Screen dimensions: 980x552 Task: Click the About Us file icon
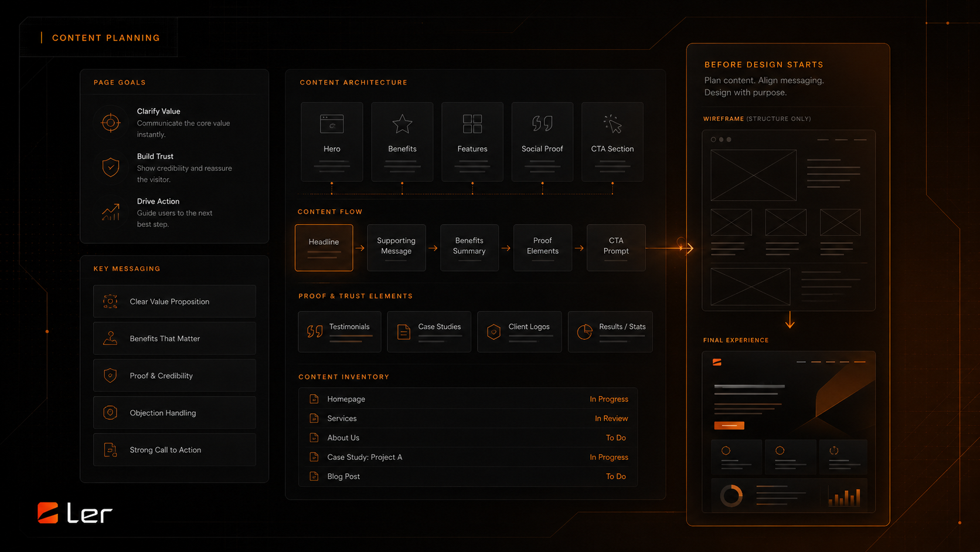pyautogui.click(x=314, y=438)
